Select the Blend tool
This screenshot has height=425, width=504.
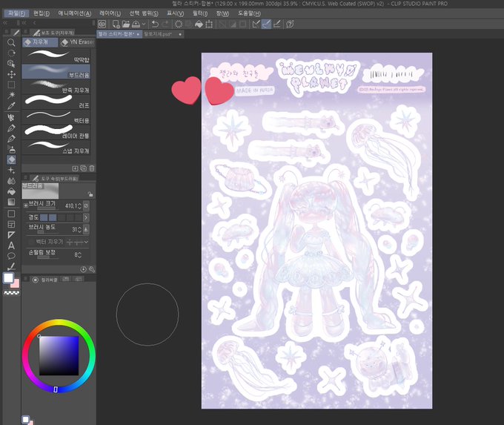tap(11, 181)
